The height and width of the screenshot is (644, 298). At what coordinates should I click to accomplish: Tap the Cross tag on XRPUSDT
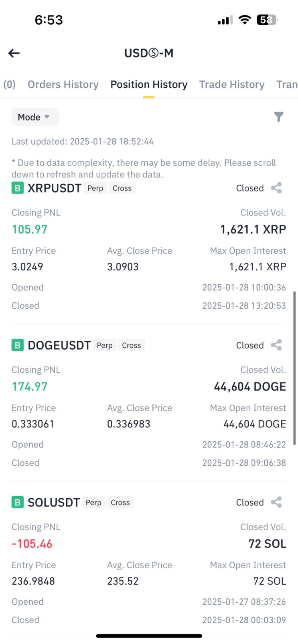click(x=122, y=188)
